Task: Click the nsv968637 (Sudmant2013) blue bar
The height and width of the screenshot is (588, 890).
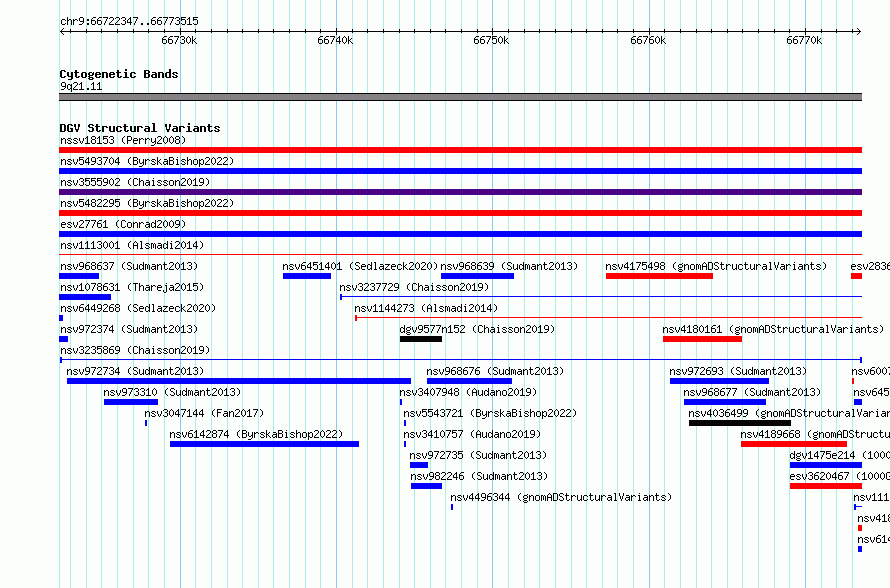Action: pos(79,276)
